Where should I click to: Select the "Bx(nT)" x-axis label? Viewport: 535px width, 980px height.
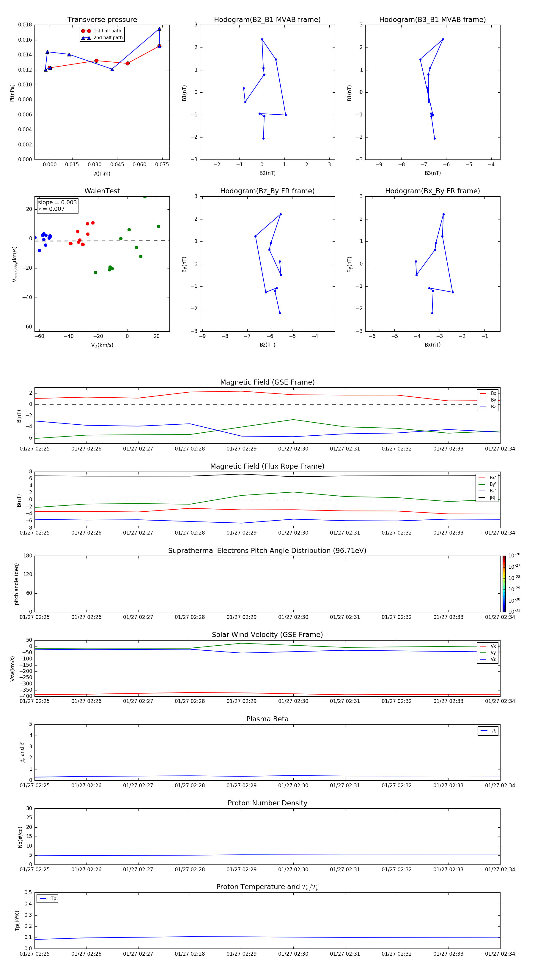[432, 345]
